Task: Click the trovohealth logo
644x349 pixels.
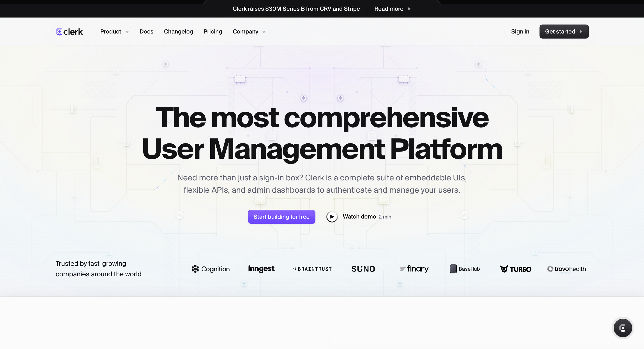Action: click(566, 269)
